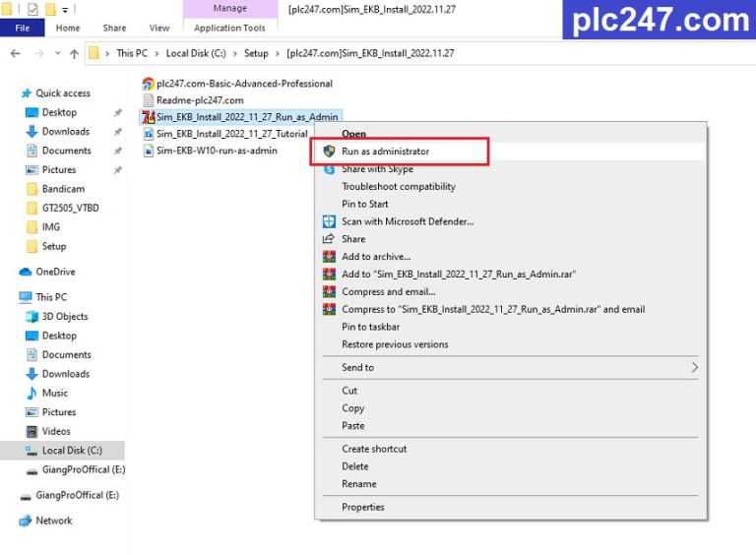
Task: Click the WinRAR icon beside Compress and email
Action: tap(329, 292)
